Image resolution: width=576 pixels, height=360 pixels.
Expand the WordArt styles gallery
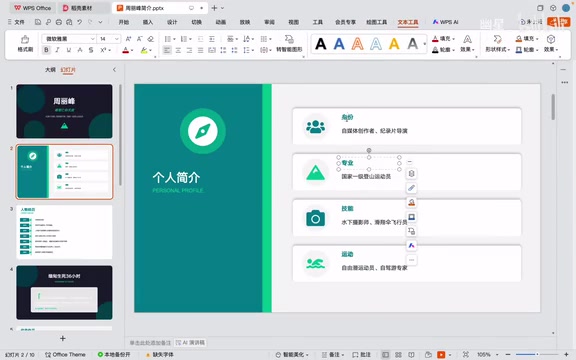pyautogui.click(x=425, y=44)
